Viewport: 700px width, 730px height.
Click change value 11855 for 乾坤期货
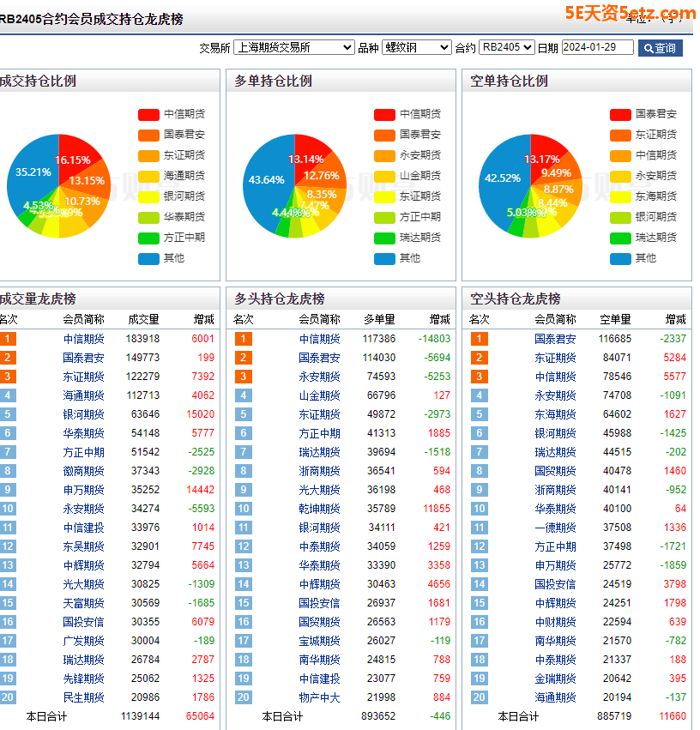click(x=437, y=509)
